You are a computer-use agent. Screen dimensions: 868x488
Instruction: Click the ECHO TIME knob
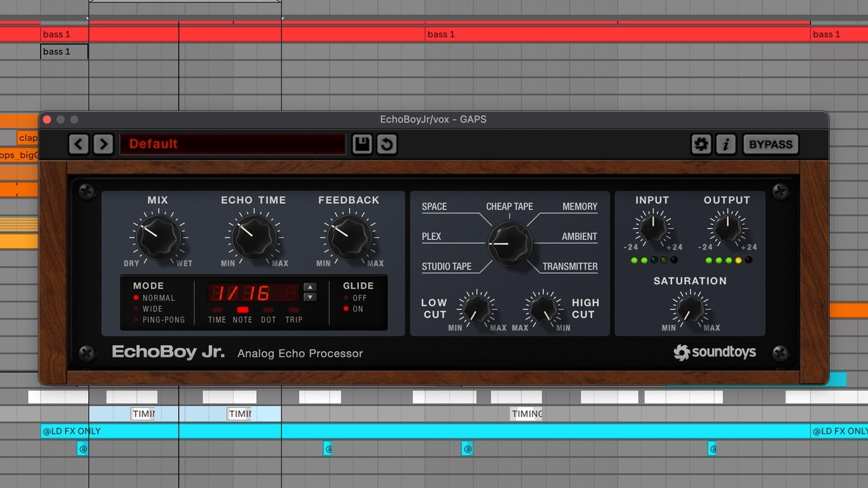[254, 236]
